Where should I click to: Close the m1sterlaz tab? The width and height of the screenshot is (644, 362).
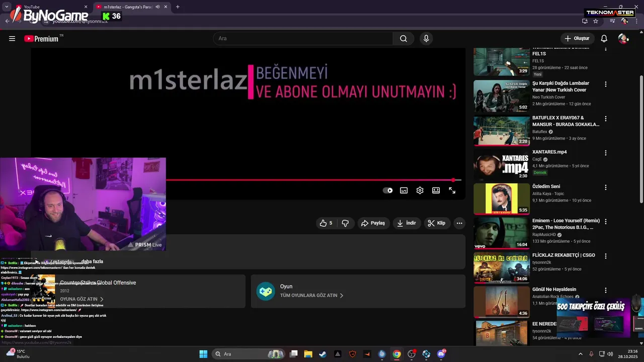pyautogui.click(x=166, y=7)
